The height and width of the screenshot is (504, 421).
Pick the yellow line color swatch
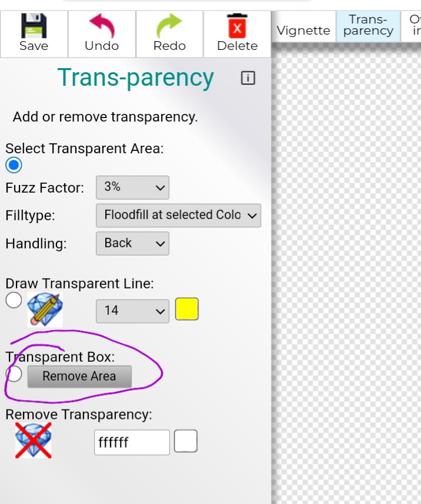[x=186, y=309]
